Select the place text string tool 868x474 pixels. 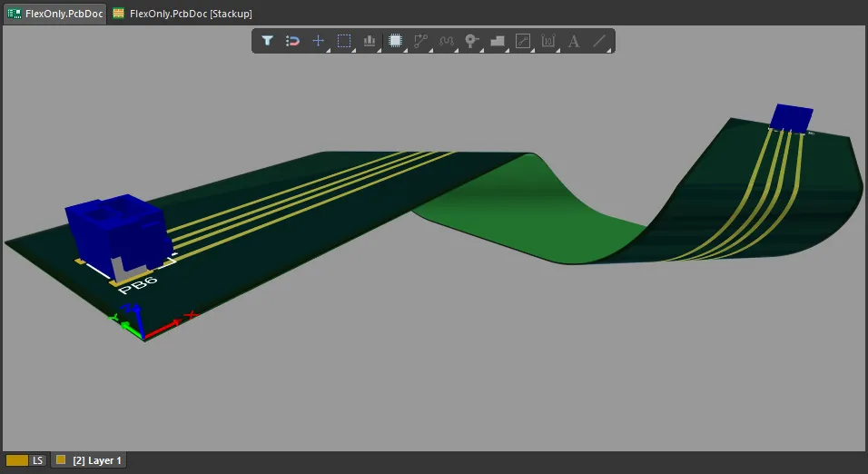point(573,41)
